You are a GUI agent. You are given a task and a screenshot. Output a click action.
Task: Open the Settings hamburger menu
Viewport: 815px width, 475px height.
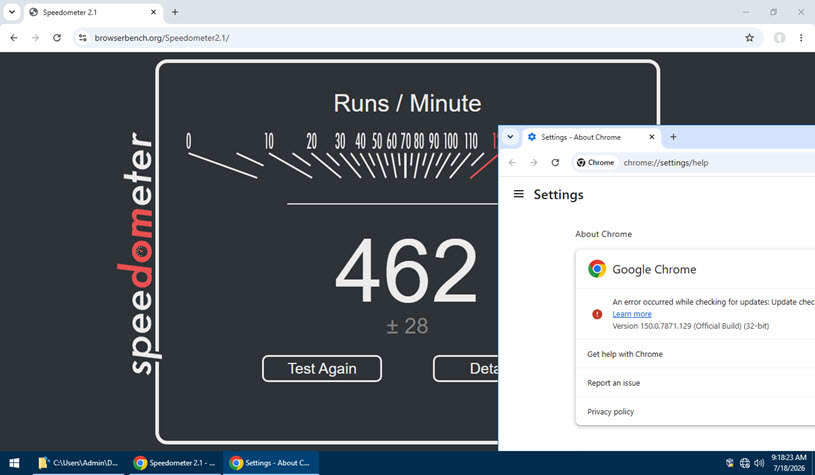[518, 194]
